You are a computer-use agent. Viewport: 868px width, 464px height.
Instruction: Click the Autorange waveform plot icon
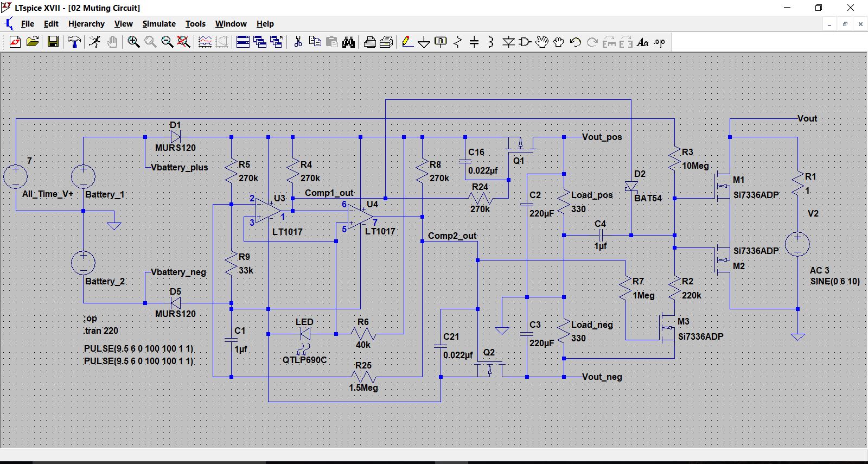coord(205,42)
